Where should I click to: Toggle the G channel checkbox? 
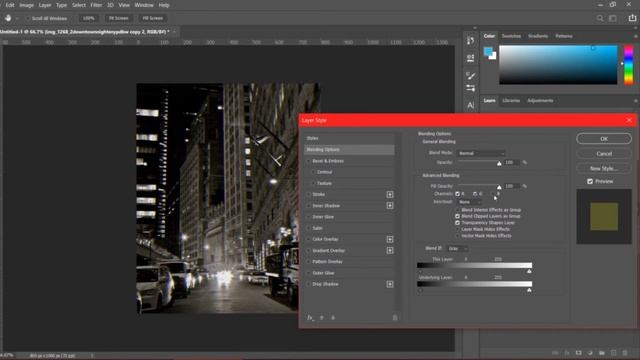click(x=475, y=194)
